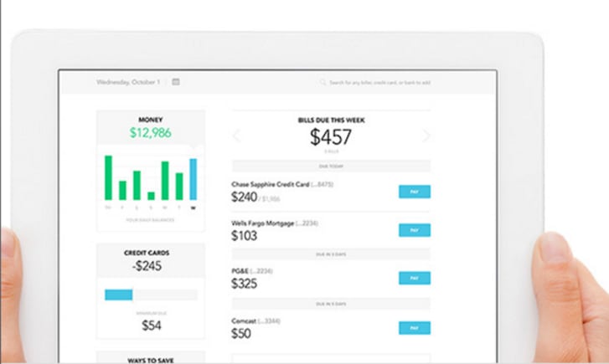Select the shortest green bar in chart
This screenshot has height=364, width=609.
tap(151, 196)
